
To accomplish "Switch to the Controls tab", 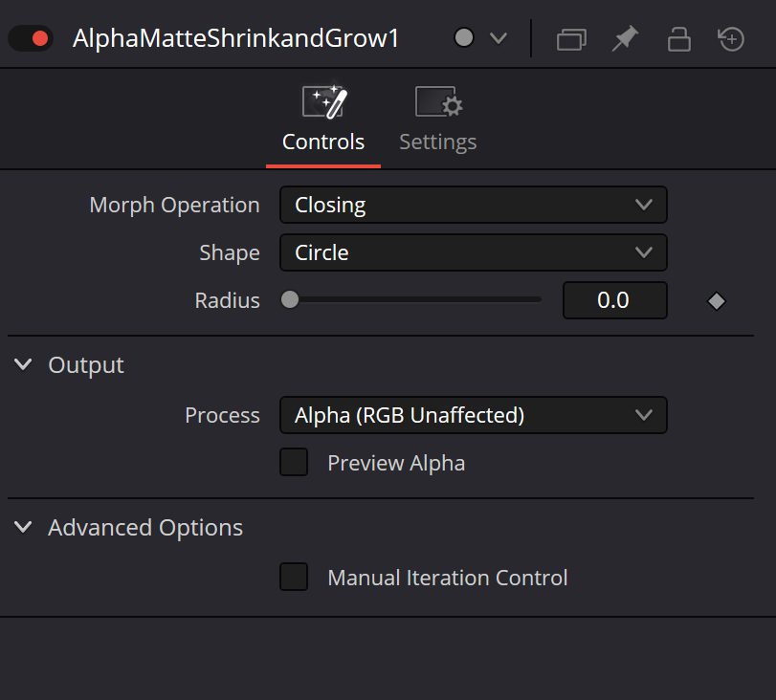I will [323, 119].
